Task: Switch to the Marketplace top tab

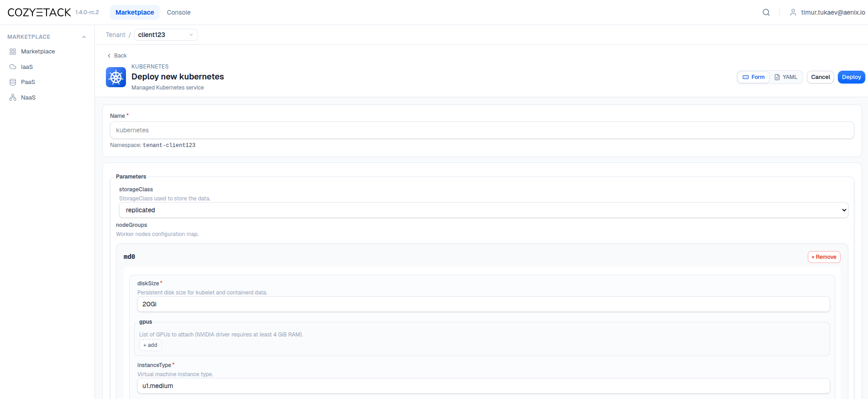Action: click(x=135, y=12)
